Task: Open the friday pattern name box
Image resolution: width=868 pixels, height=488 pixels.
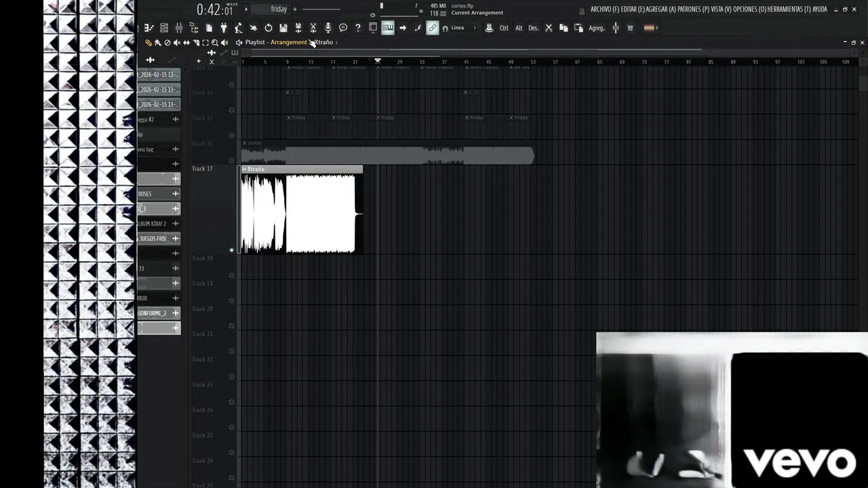Action: coord(272,9)
